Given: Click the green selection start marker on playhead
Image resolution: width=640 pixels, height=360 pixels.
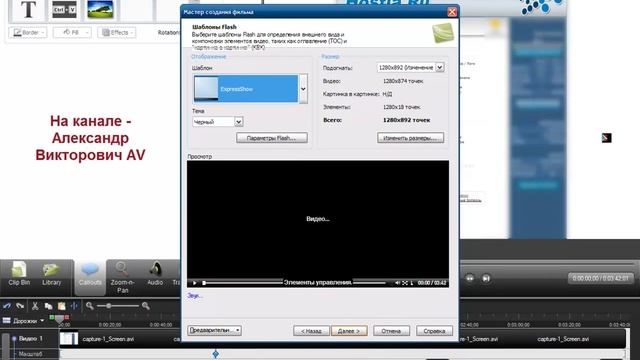Looking at the screenshot, I should [x=52, y=317].
